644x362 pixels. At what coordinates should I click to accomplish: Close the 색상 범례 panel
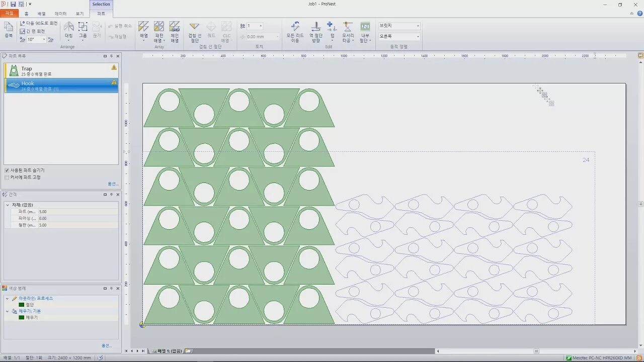click(118, 289)
